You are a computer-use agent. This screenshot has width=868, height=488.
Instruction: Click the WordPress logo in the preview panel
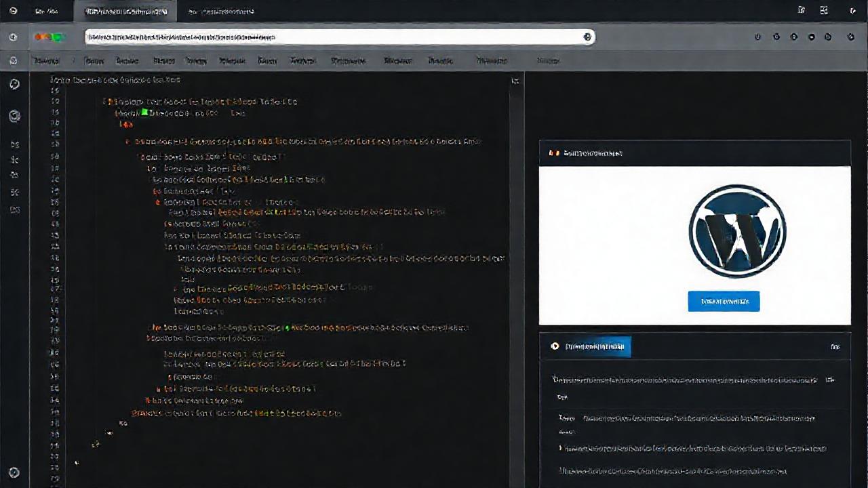737,231
